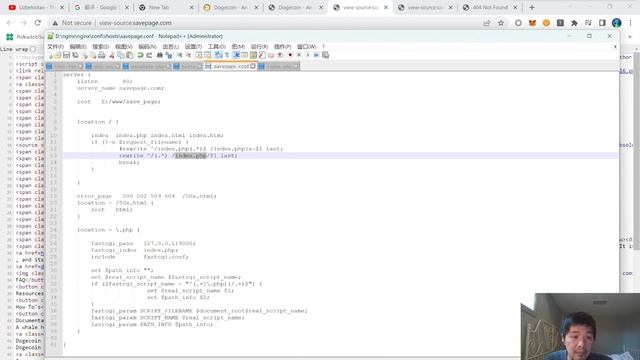Click the 'server_name savepage.com;' line
This screenshot has width=640, height=360.
[x=120, y=88]
